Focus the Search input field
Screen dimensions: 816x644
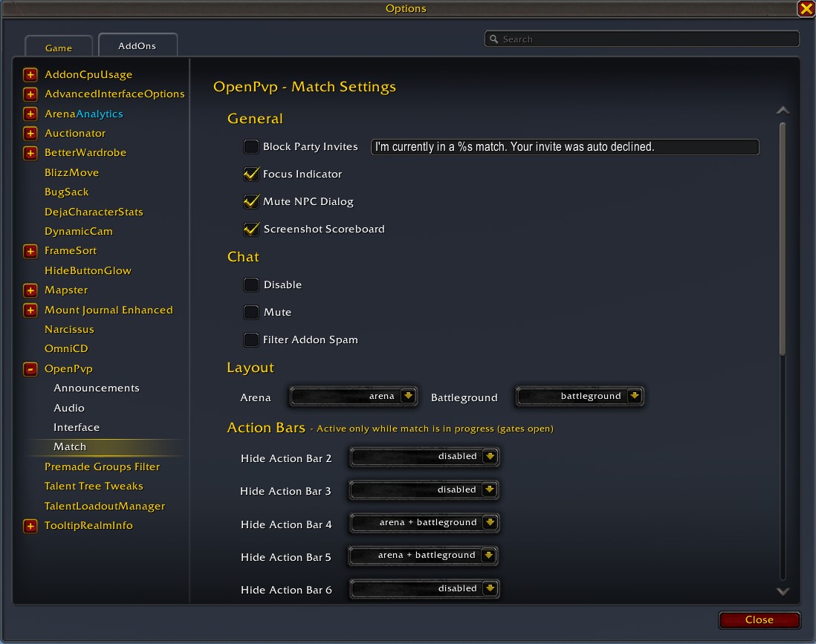click(641, 39)
